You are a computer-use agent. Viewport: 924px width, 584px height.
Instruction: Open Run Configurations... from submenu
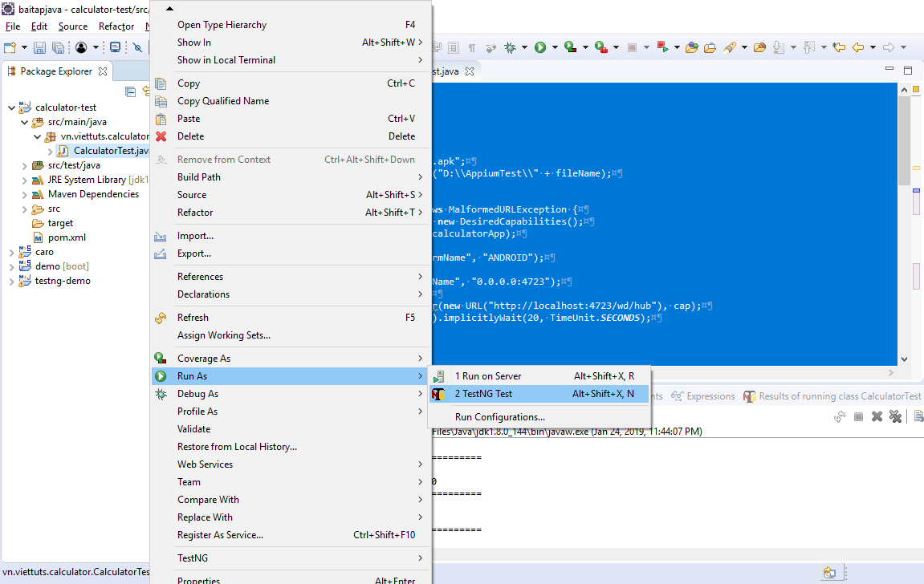tap(539, 417)
